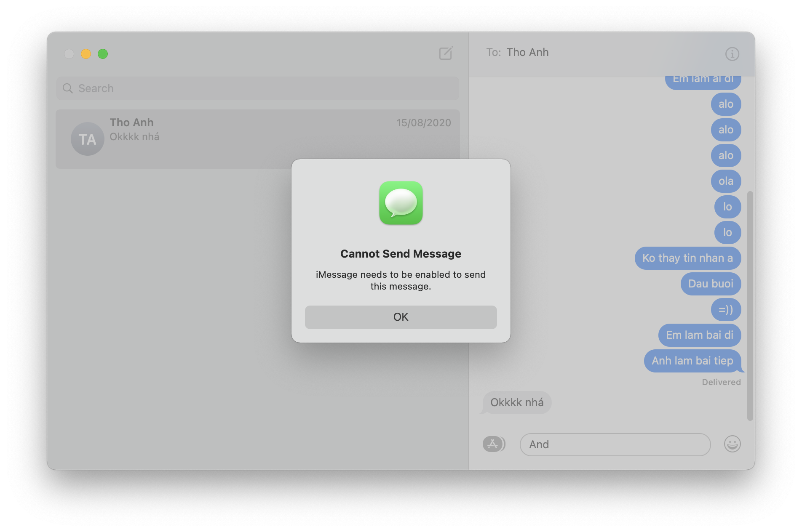This screenshot has height=532, width=802.
Task: Click the message input field containing "And"
Action: (615, 444)
